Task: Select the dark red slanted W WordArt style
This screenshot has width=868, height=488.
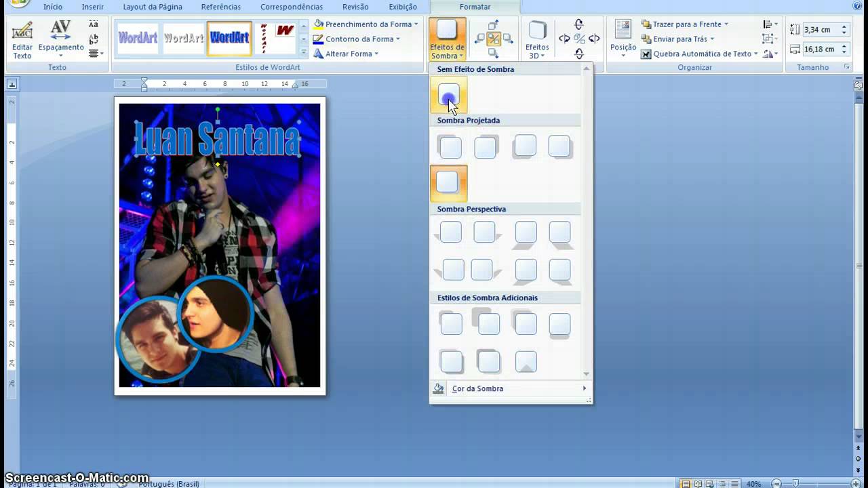Action: tap(285, 31)
